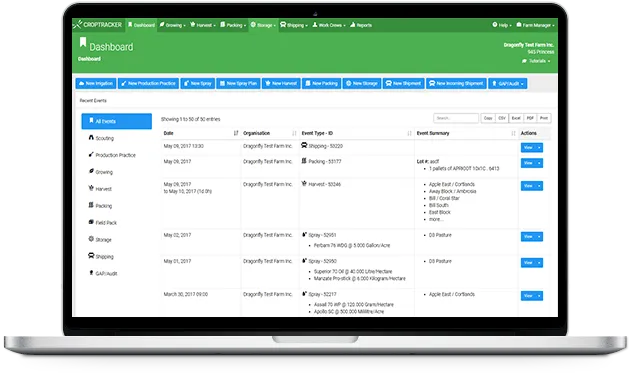Expand the Farm Manager dropdown
Image resolution: width=632 pixels, height=378 pixels.
536,25
